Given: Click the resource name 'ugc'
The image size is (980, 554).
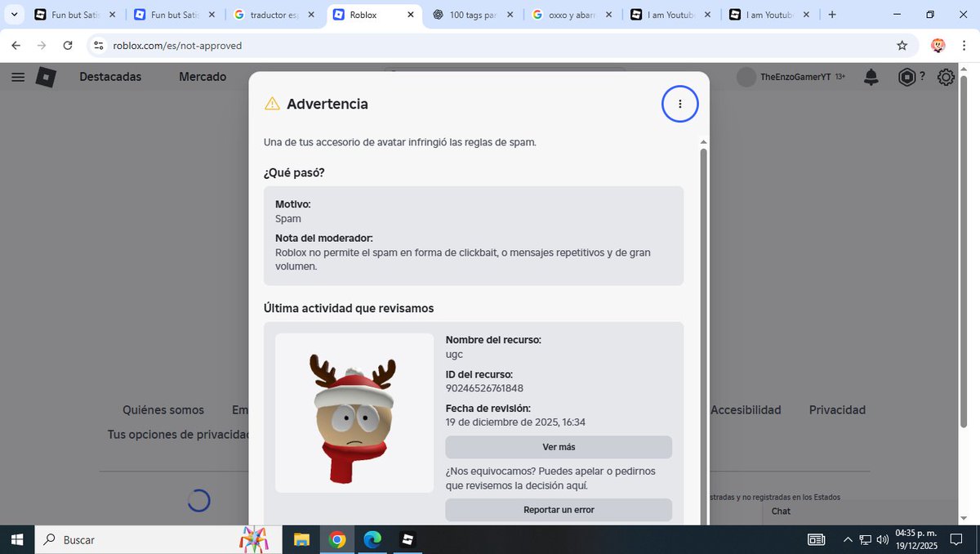Looking at the screenshot, I should click(454, 355).
